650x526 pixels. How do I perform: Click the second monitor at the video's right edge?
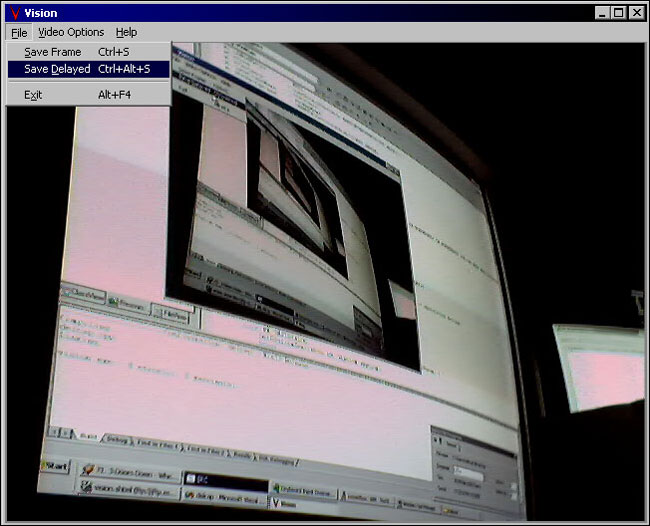(600, 368)
